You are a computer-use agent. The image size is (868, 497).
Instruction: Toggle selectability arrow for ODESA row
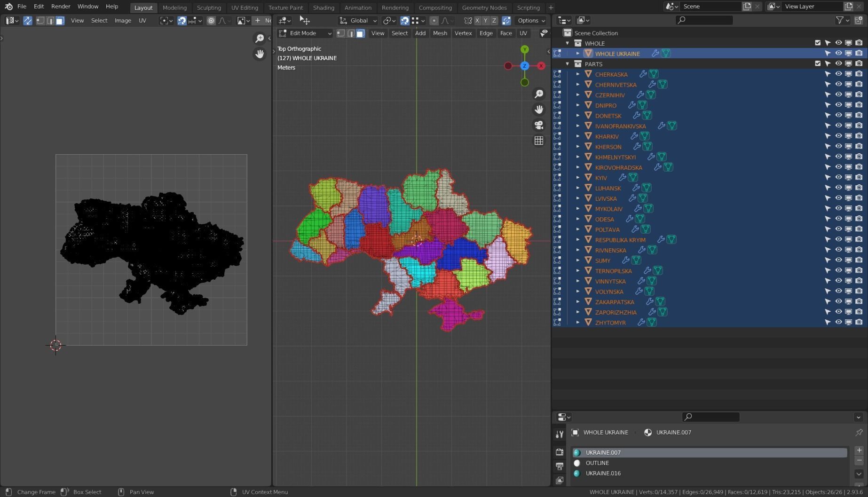[828, 219]
